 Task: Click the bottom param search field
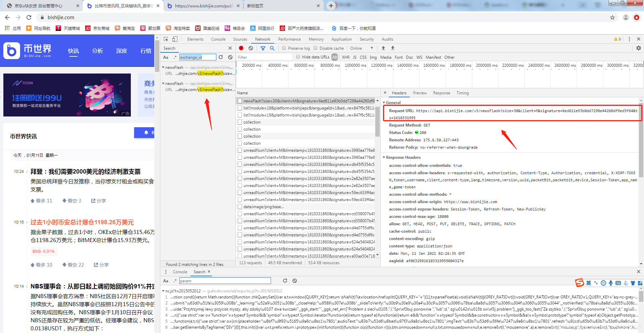pos(225,281)
